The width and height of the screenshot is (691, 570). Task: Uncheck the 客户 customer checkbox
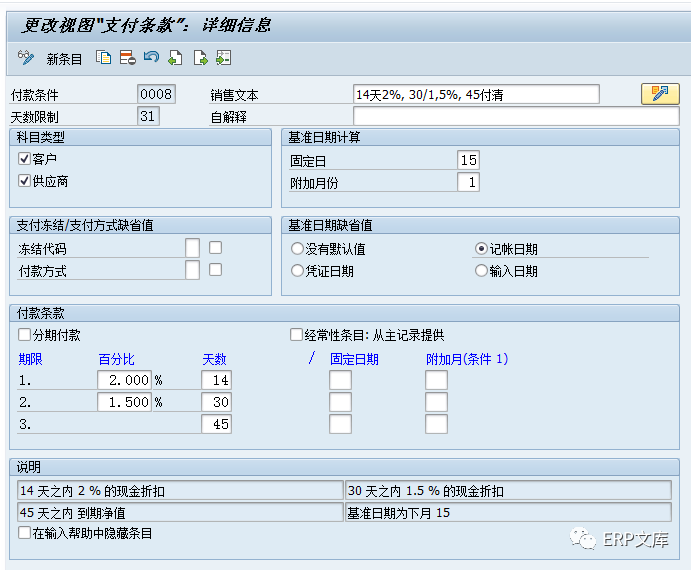coord(25,159)
